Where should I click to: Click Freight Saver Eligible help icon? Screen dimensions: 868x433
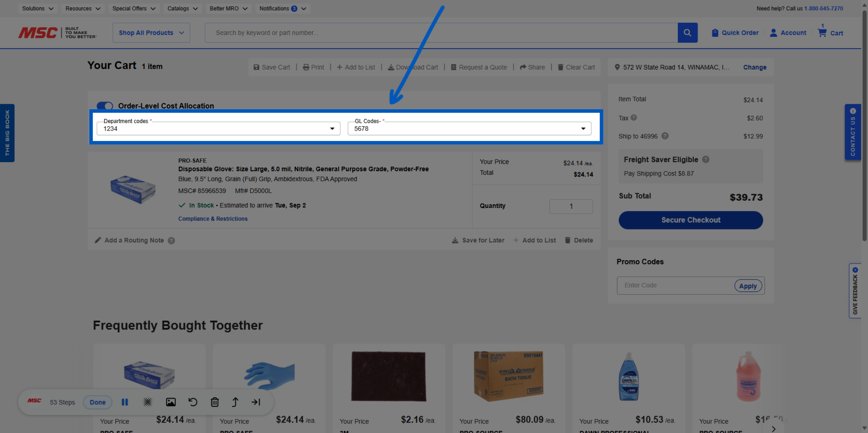click(x=706, y=160)
